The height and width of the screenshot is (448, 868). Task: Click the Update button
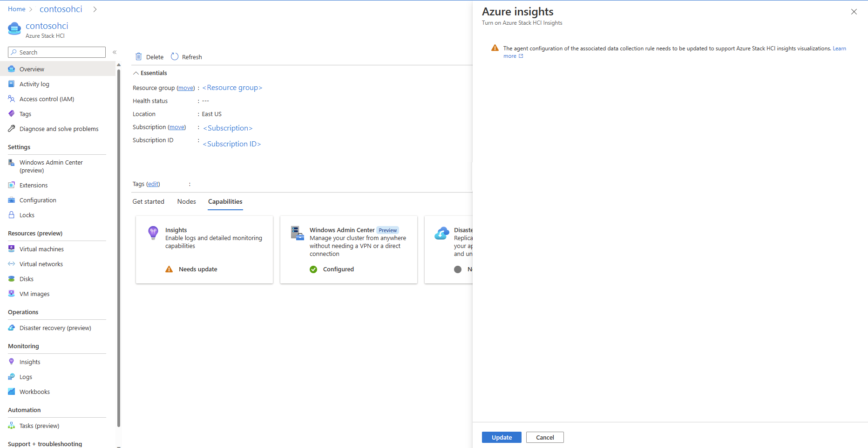click(502, 437)
